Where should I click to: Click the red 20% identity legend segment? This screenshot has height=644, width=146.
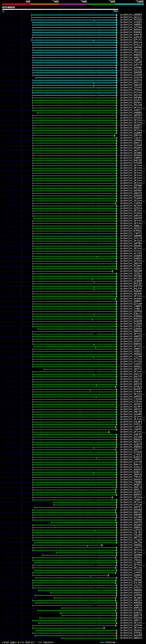coord(16,4)
